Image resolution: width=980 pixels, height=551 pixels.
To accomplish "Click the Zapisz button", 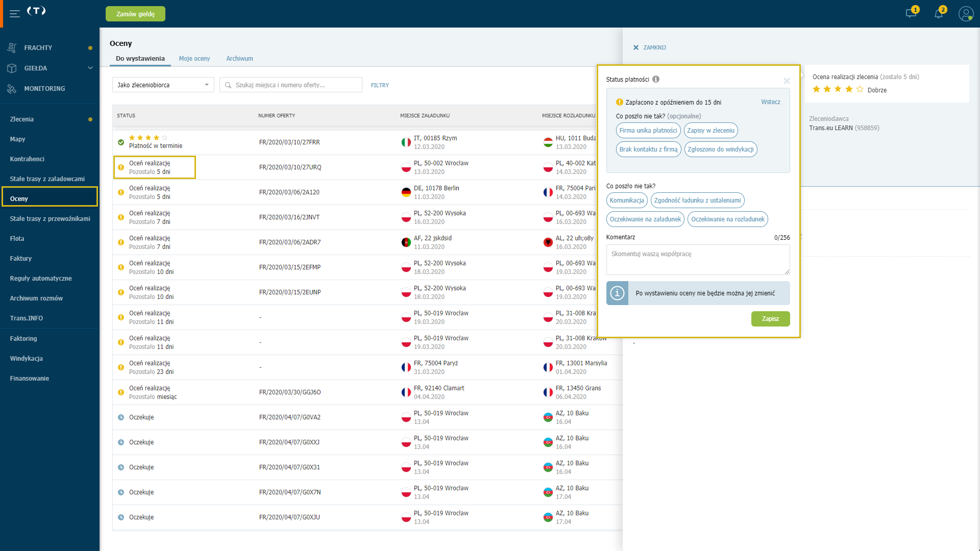I will click(770, 319).
